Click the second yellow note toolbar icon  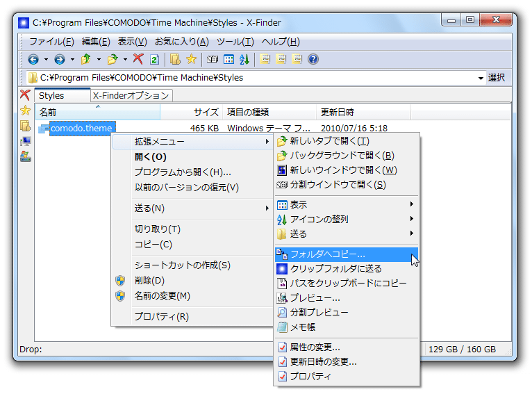click(x=281, y=59)
